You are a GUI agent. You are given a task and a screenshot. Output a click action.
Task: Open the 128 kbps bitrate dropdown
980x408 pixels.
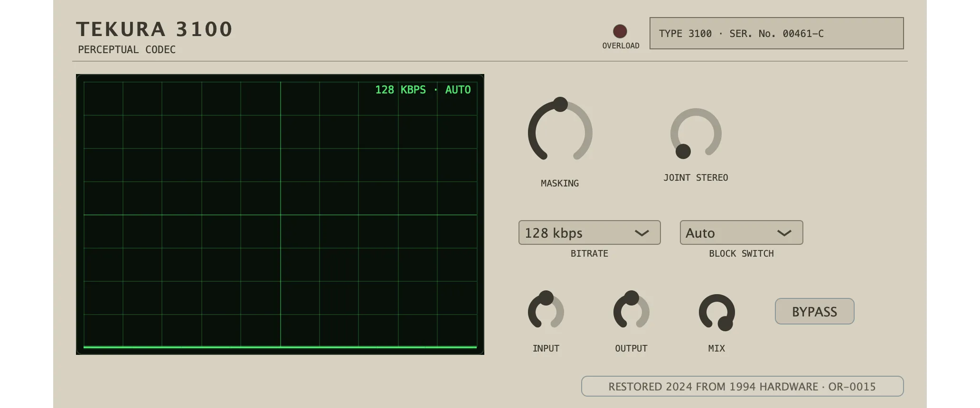590,232
